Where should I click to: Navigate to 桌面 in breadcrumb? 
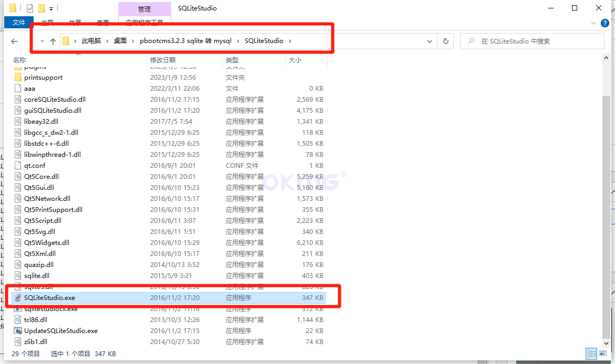[120, 41]
